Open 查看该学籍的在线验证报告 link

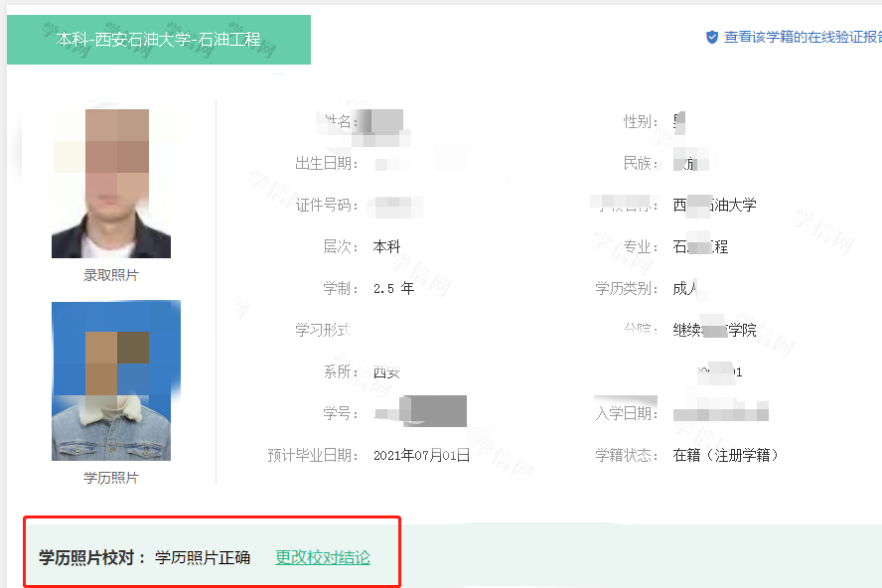(x=802, y=37)
